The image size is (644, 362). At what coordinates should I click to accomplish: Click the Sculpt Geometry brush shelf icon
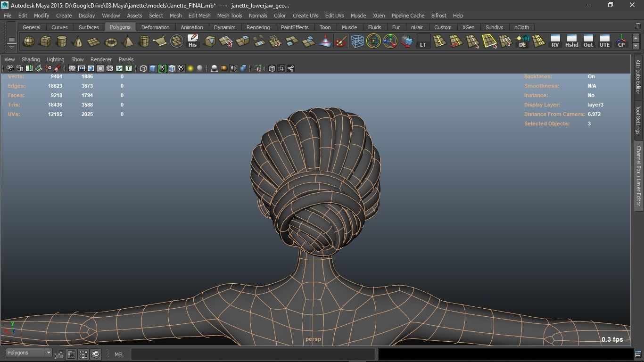341,41
